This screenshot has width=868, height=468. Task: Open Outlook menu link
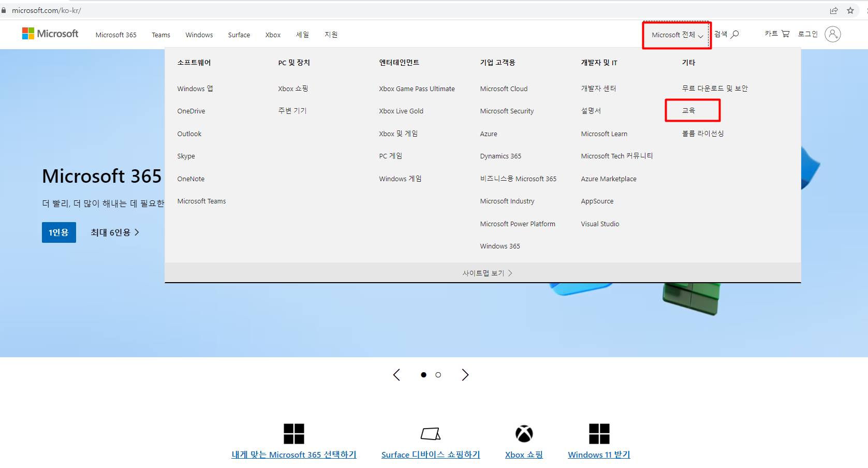point(189,134)
